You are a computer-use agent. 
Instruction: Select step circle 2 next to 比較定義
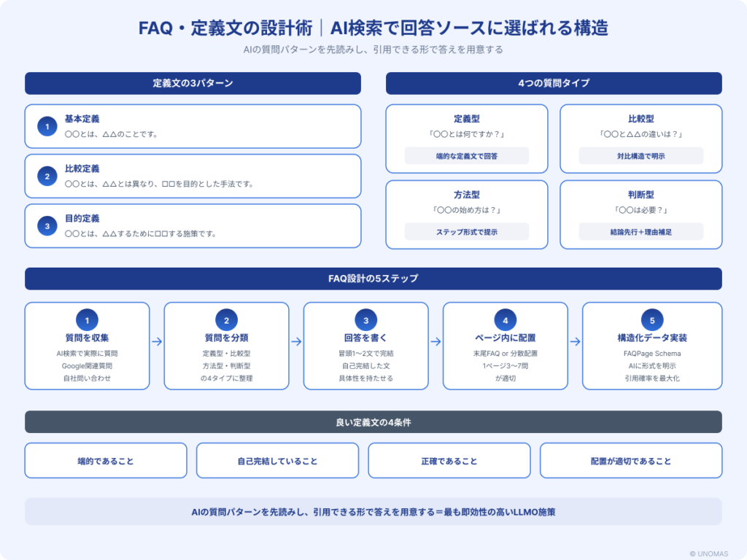pyautogui.click(x=47, y=176)
